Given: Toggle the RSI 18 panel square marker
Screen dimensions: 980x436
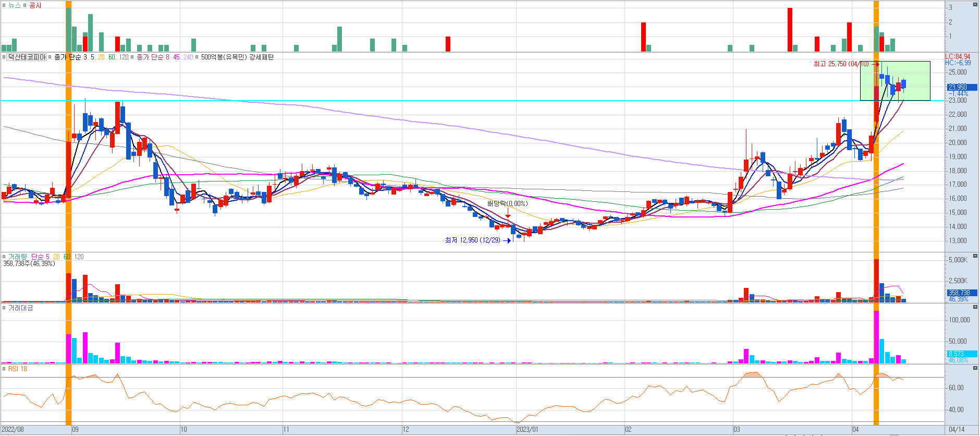Looking at the screenshot, I should (4, 369).
